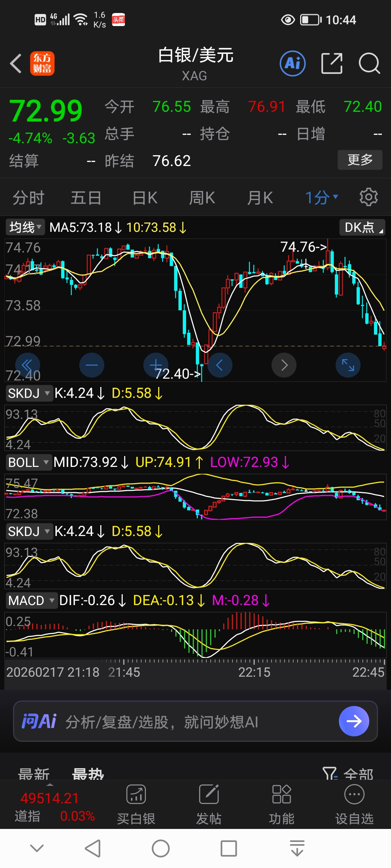Tap the 最低 72.40 value

363,107
